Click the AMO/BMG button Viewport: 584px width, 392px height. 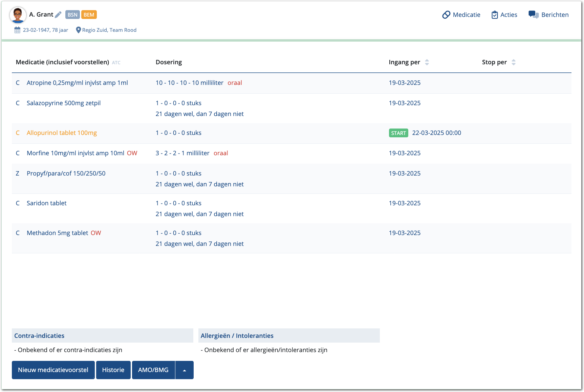(x=153, y=370)
